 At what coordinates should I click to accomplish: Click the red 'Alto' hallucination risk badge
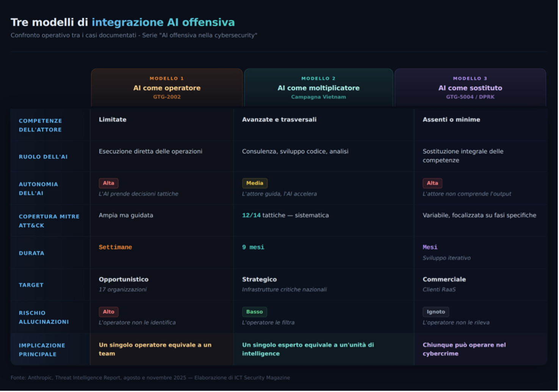tap(108, 312)
